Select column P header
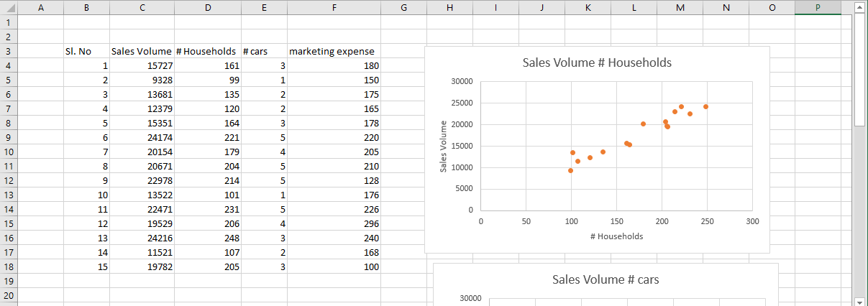The image size is (868, 306). tap(818, 8)
